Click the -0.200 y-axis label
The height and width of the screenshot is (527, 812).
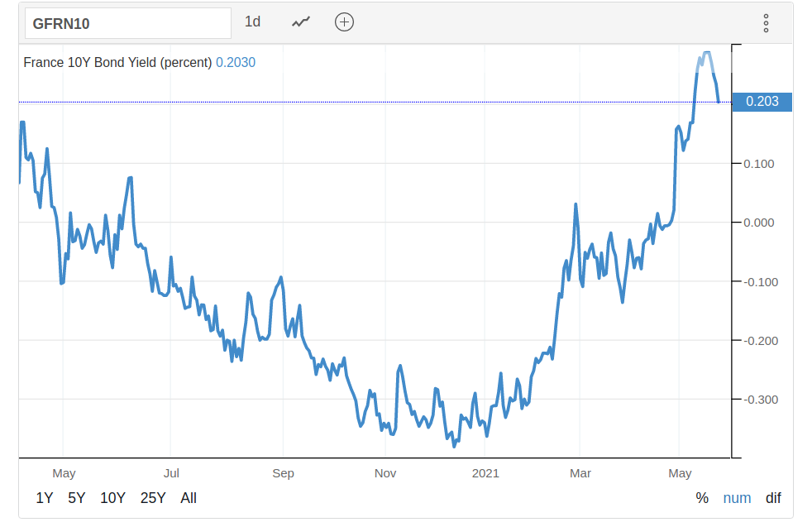(761, 341)
